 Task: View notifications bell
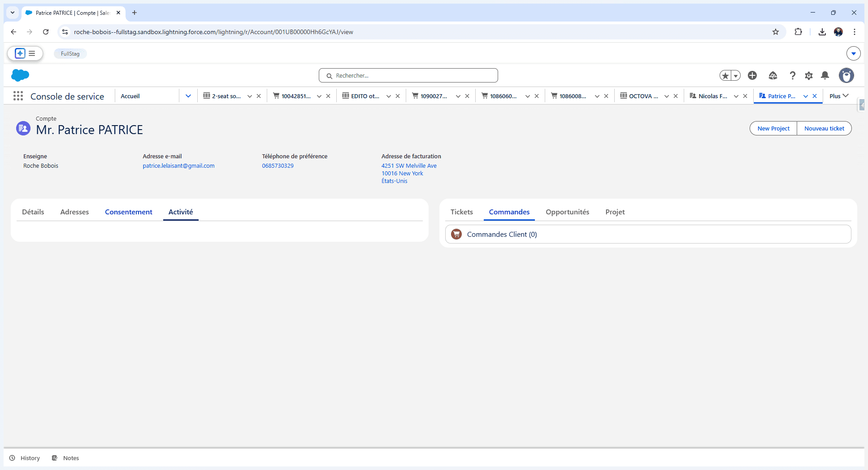click(x=825, y=75)
